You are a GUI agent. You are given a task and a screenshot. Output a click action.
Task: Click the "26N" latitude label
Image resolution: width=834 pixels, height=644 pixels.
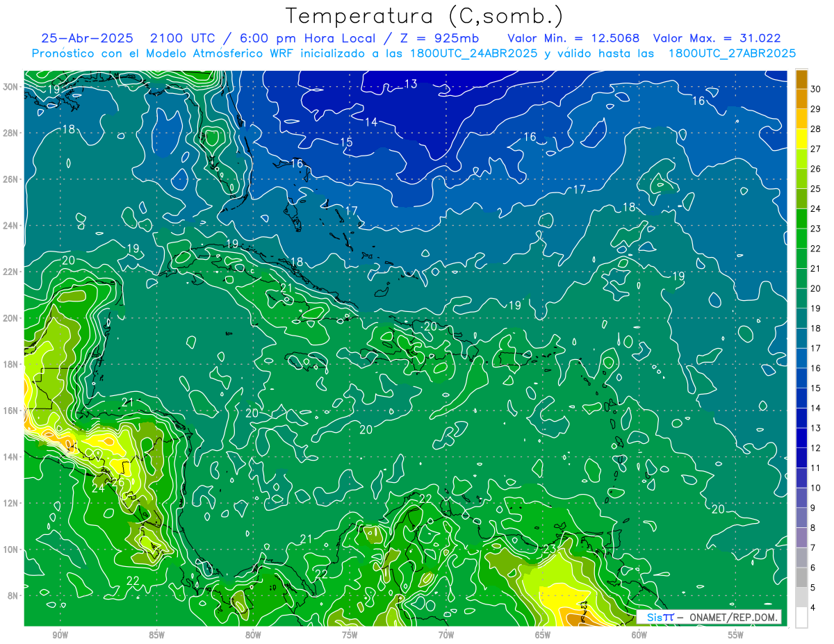(12, 179)
